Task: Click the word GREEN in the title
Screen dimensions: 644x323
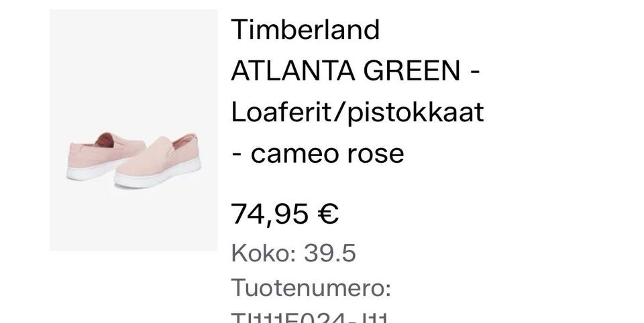Action: [411, 70]
